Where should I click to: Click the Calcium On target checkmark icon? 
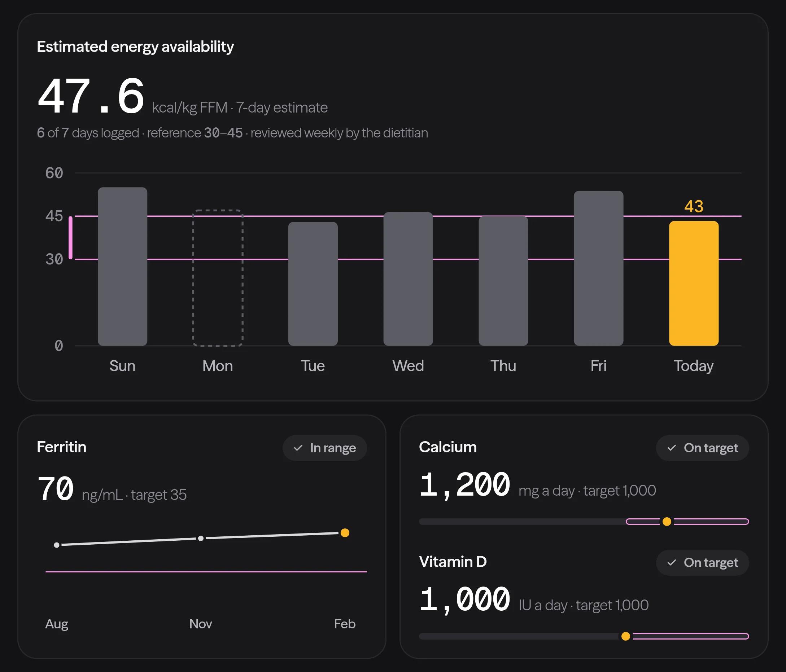pyautogui.click(x=672, y=448)
